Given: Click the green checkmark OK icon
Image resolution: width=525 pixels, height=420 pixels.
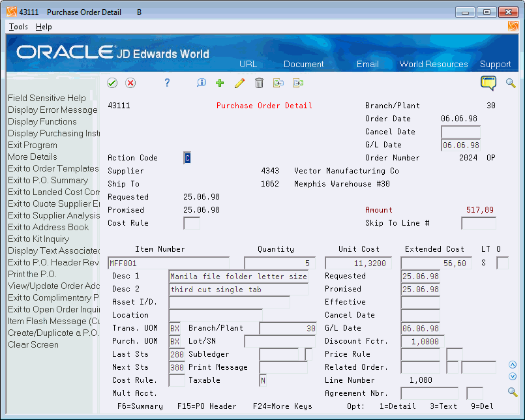Looking at the screenshot, I should coord(112,83).
